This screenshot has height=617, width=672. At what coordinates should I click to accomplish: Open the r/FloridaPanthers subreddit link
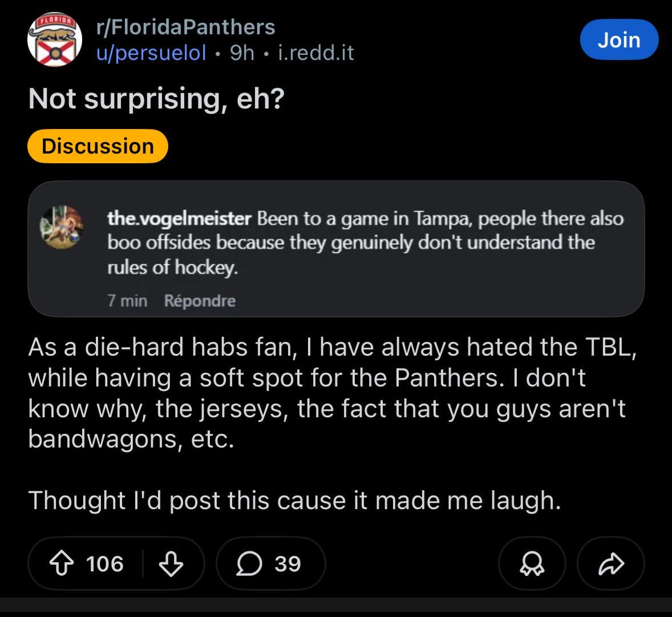click(x=185, y=27)
